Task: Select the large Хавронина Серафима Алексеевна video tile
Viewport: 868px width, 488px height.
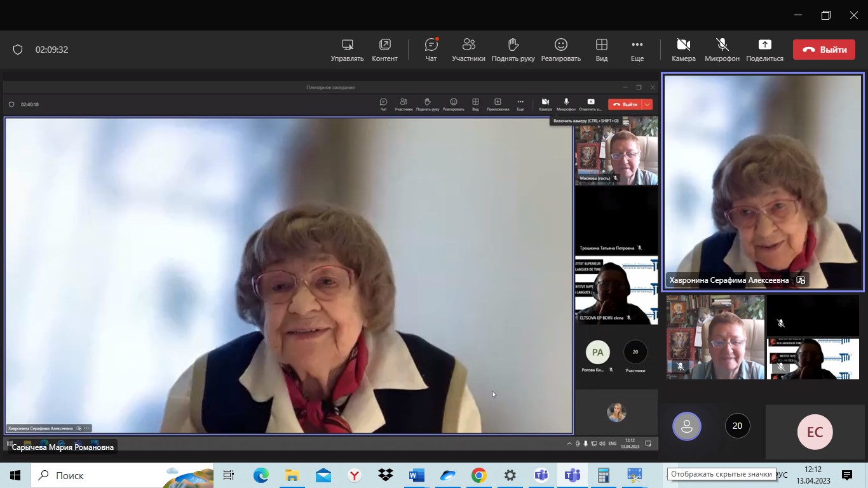Action: [x=763, y=181]
